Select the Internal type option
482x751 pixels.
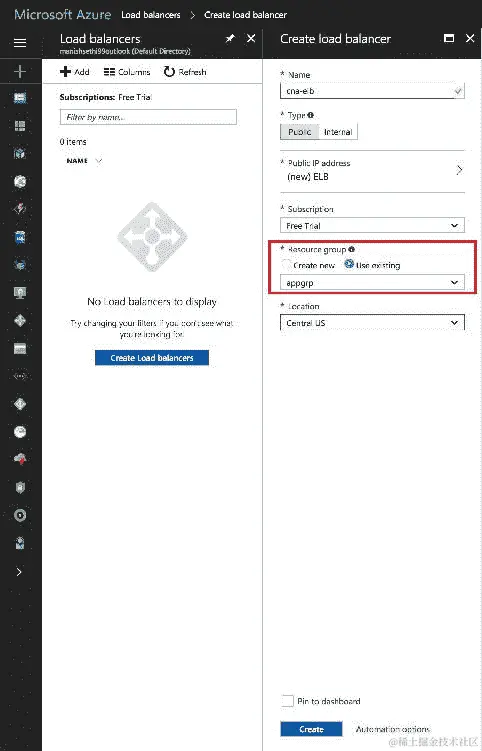pyautogui.click(x=338, y=132)
